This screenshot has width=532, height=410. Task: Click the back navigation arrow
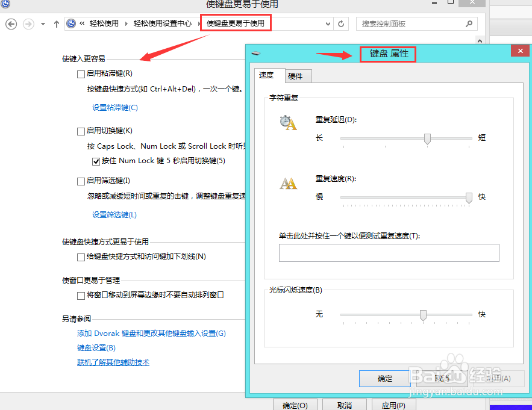11,23
